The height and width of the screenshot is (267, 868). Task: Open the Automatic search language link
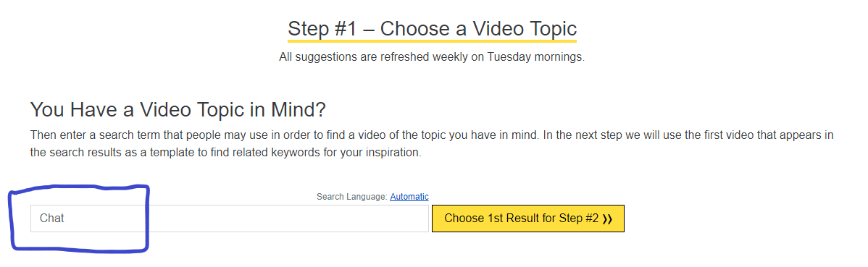pyautogui.click(x=409, y=197)
